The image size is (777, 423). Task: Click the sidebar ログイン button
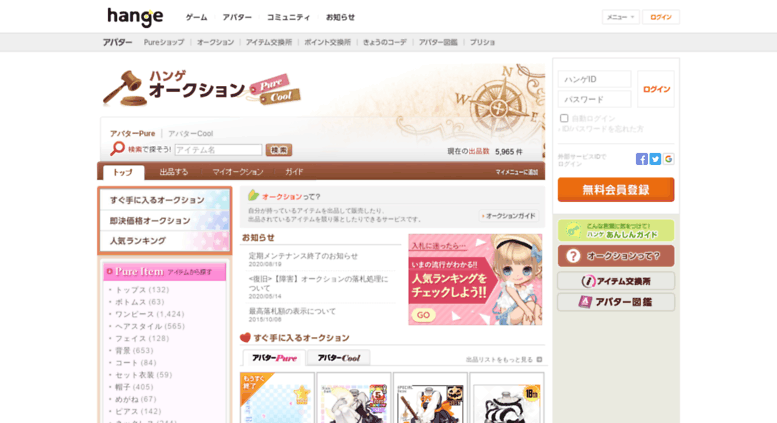coord(656,89)
